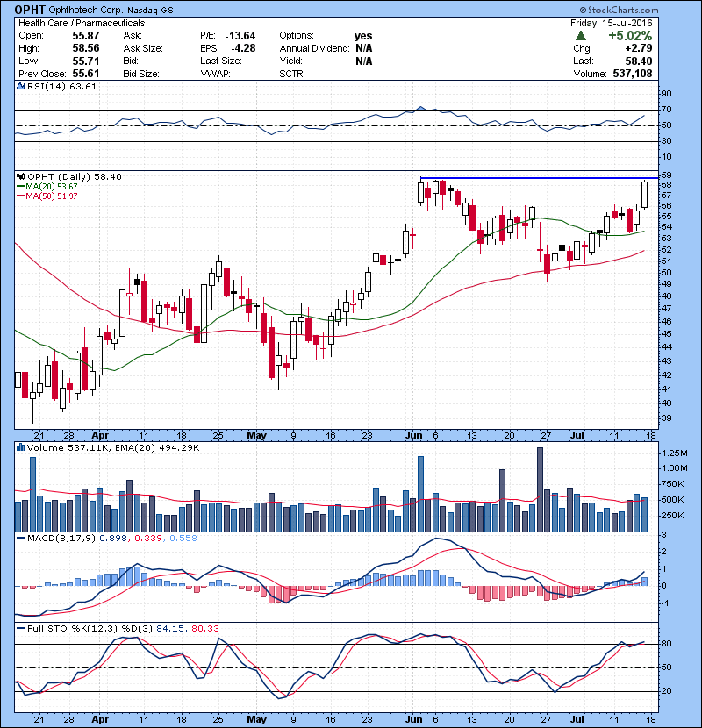Click the tallest volume bar above 1.25M
This screenshot has height=728, width=702.
coord(540,489)
